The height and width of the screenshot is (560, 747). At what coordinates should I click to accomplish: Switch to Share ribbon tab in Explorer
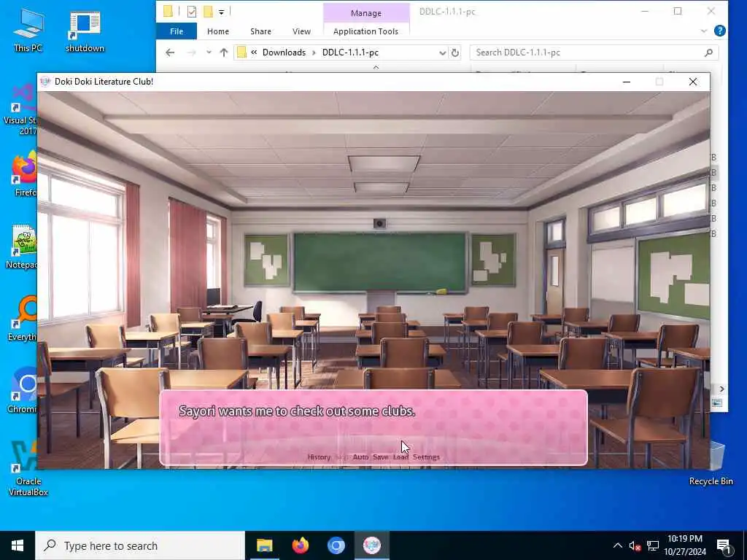tap(260, 31)
